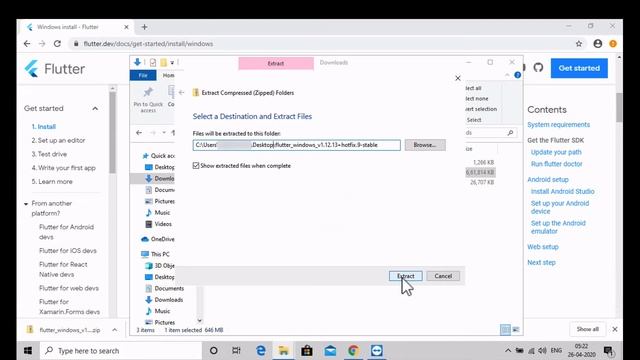640x360 pixels.
Task: Select OneDrive in navigation pane
Action: [158, 239]
